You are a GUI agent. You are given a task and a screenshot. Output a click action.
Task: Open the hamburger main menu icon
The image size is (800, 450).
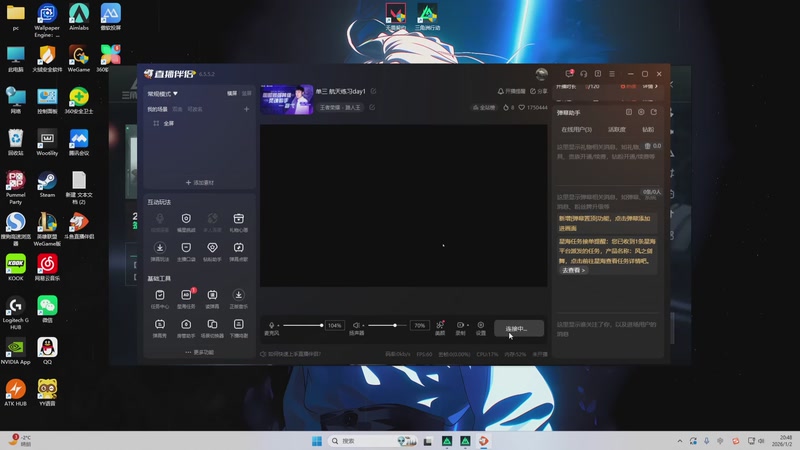click(612, 73)
